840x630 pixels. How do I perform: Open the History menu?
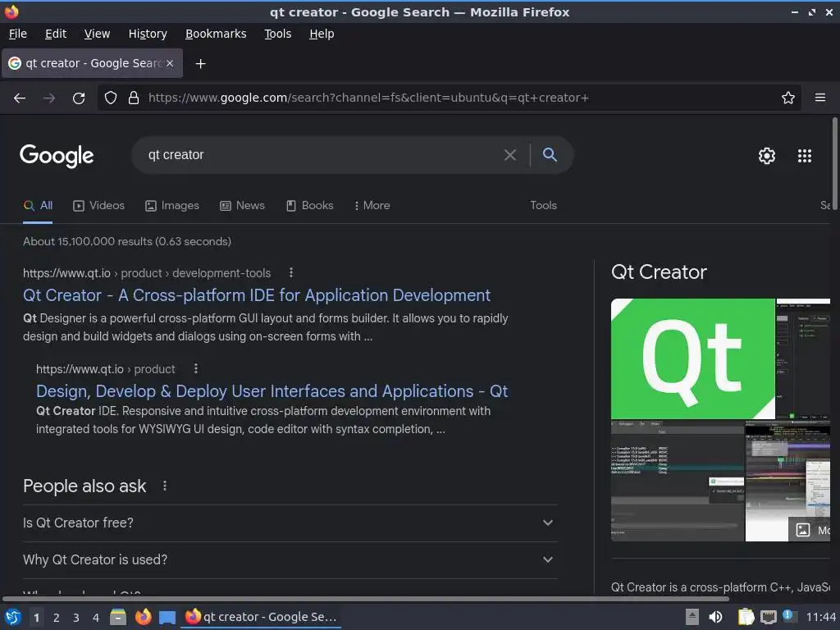[x=148, y=34]
